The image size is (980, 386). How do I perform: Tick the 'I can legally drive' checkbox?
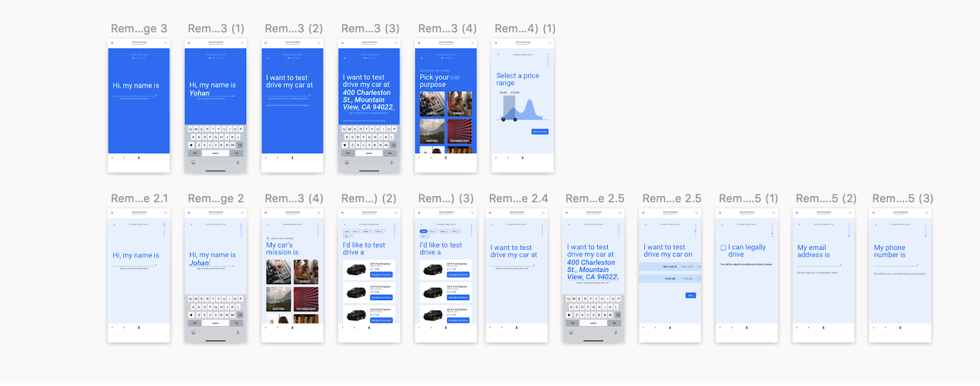[723, 248]
